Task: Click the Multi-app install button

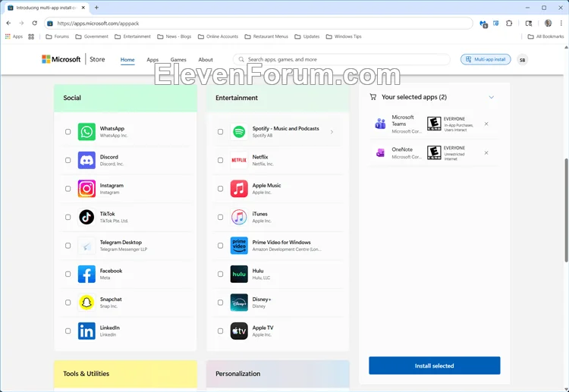Action: point(486,59)
